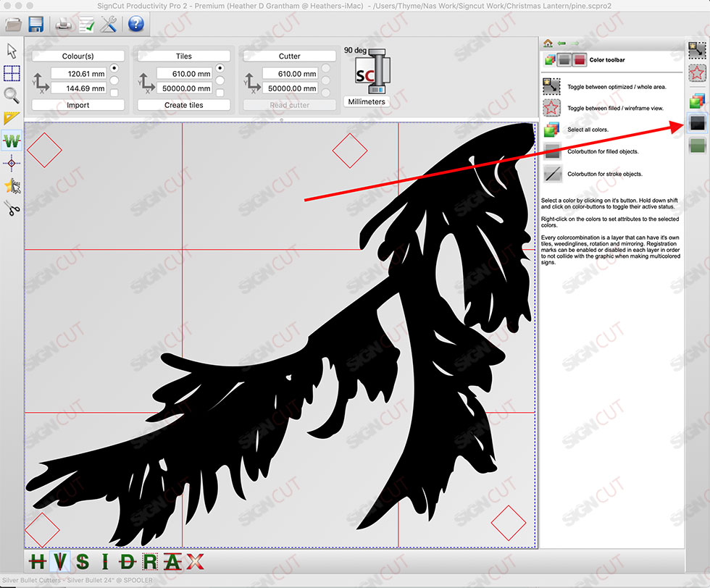Click the H weeding line button
The height and width of the screenshot is (588, 710).
tap(38, 562)
